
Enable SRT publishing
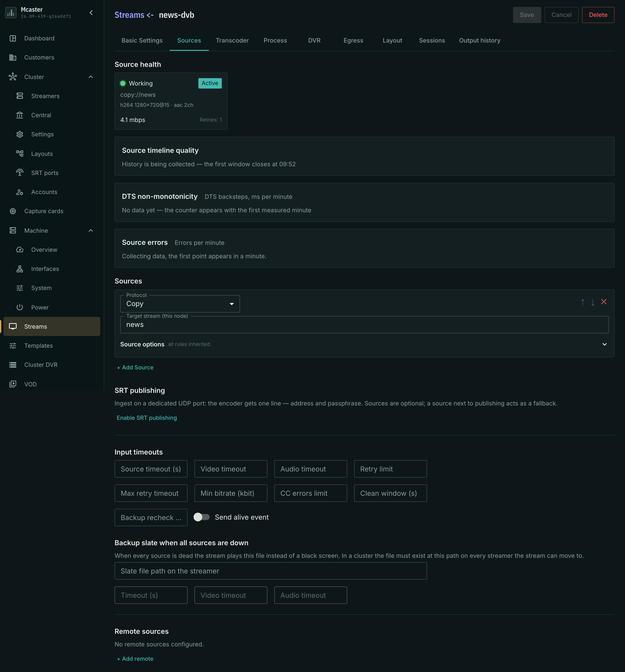pyautogui.click(x=147, y=418)
